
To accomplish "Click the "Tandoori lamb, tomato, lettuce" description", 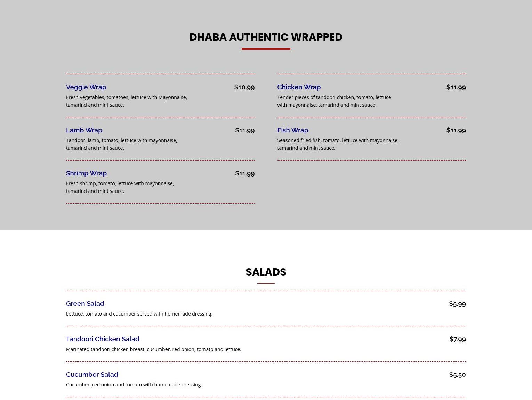I will point(122,144).
